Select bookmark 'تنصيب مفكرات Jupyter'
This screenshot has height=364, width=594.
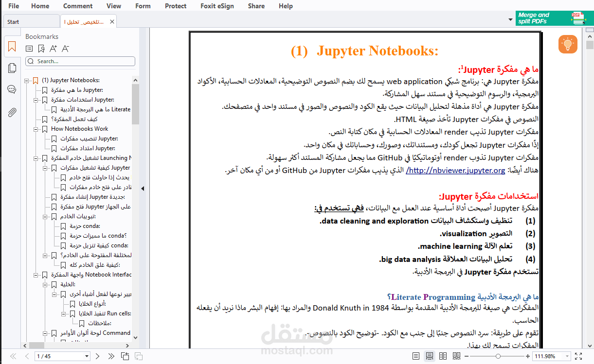pyautogui.click(x=89, y=139)
